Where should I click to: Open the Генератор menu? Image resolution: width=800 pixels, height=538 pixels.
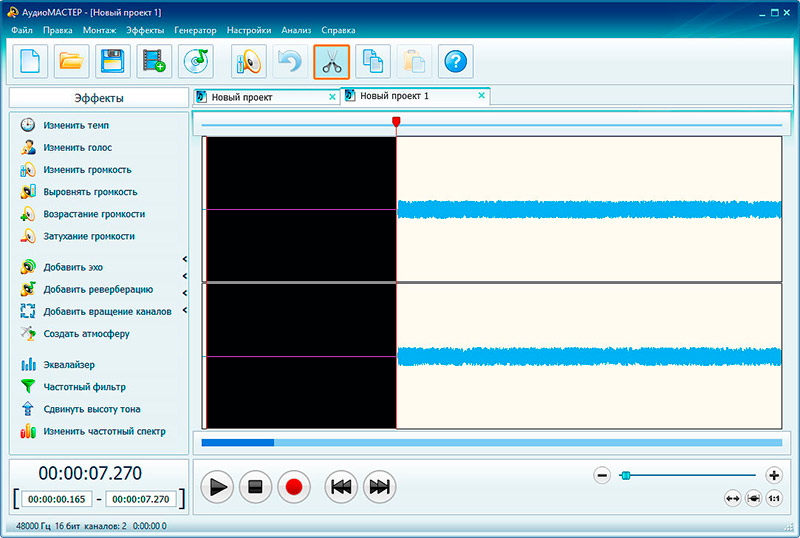pos(195,30)
